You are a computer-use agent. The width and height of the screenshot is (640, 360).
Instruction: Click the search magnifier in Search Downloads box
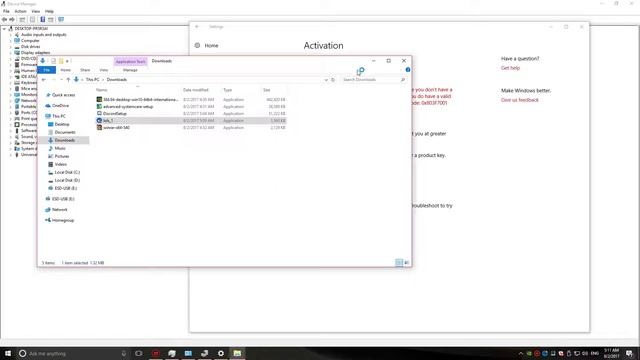[403, 80]
